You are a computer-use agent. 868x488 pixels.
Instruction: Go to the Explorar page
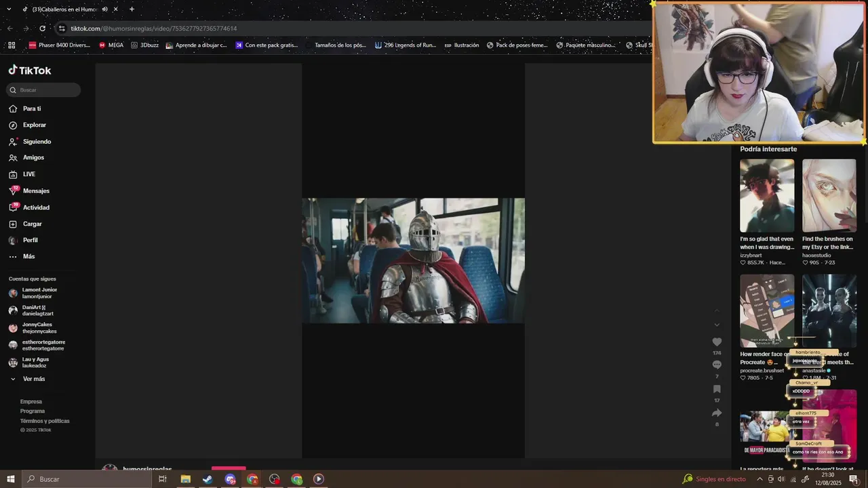[28, 125]
